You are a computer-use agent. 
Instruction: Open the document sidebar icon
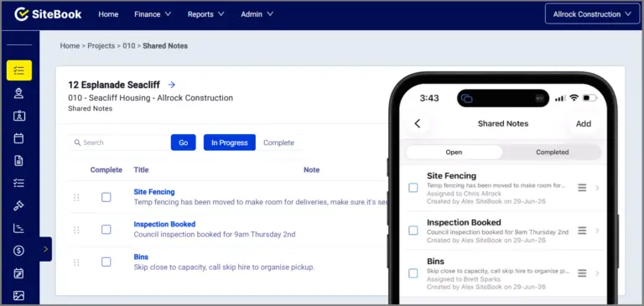coord(19,161)
